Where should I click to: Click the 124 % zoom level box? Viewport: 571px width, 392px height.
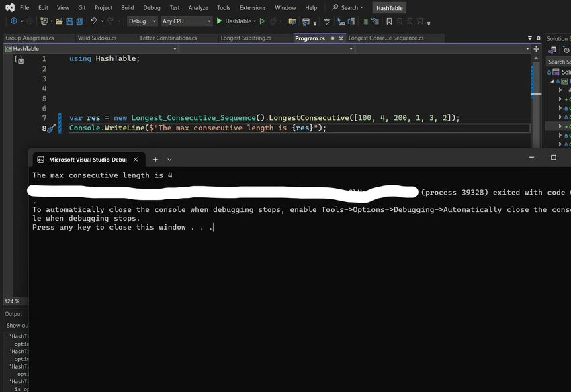coord(15,301)
